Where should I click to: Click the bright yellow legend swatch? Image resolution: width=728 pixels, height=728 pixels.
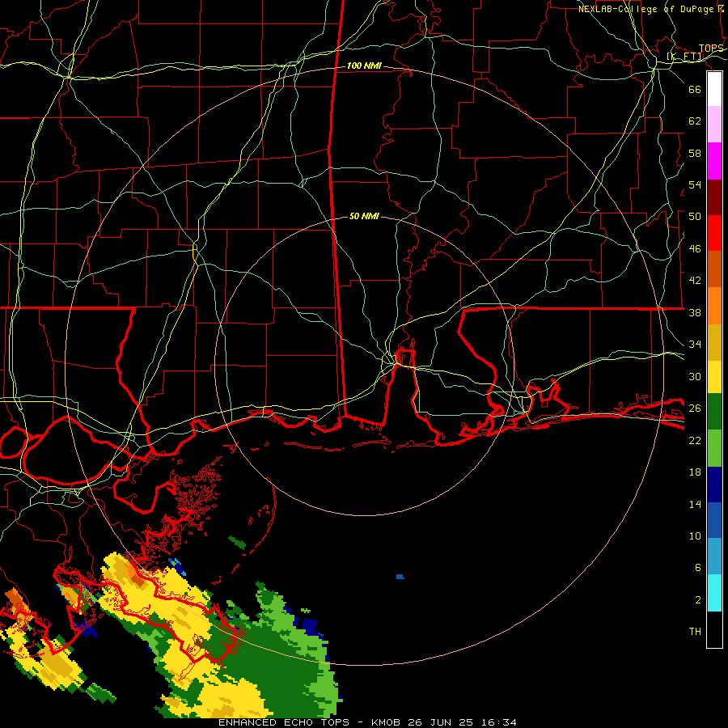(714, 377)
